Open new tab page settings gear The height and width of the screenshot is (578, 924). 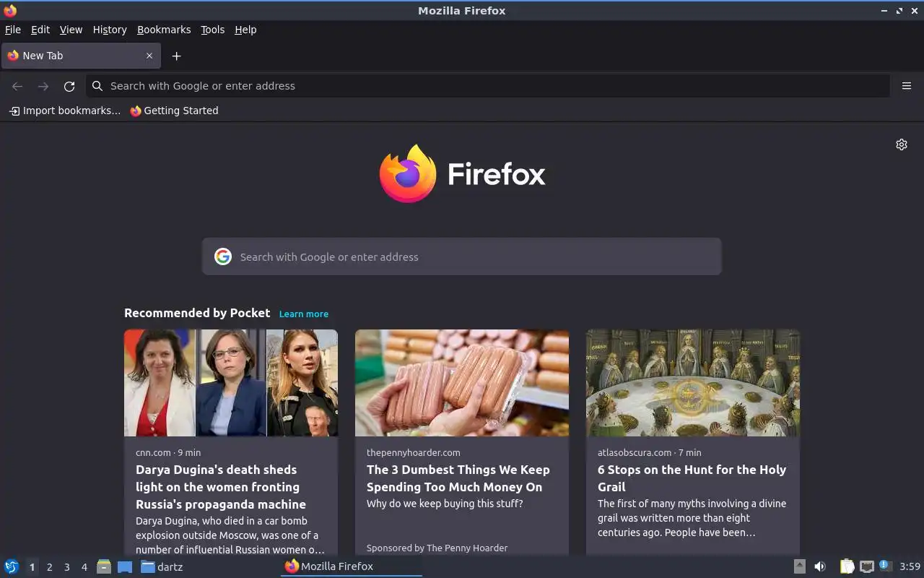coord(902,144)
